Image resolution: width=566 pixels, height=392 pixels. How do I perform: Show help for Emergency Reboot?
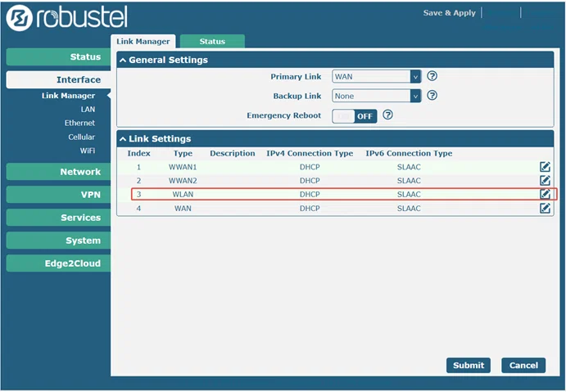point(387,115)
